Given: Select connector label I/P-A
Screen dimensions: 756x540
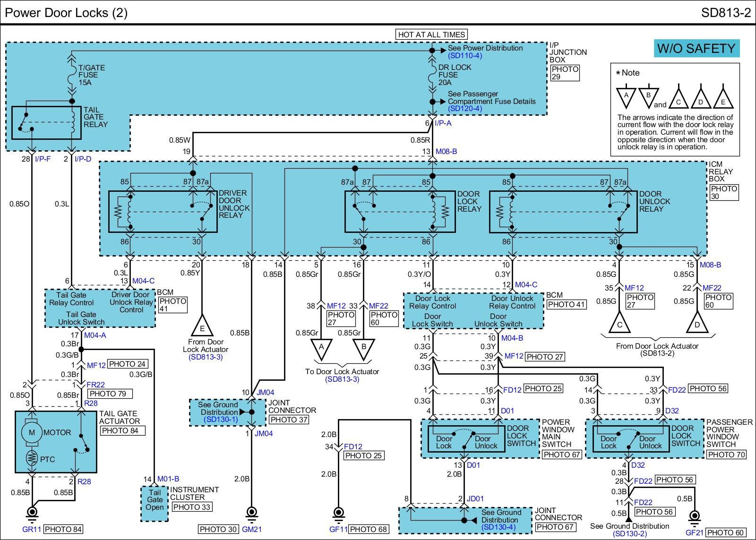Looking at the screenshot, I should 443,123.
